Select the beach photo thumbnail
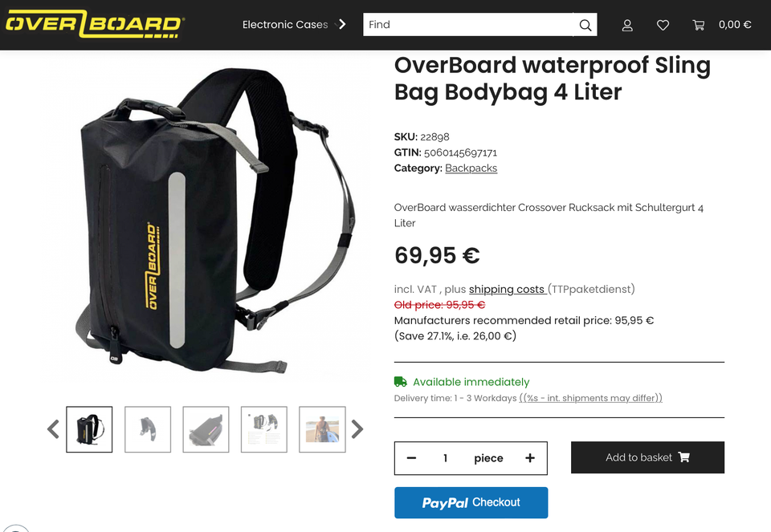This screenshot has height=532, width=771. tap(322, 429)
